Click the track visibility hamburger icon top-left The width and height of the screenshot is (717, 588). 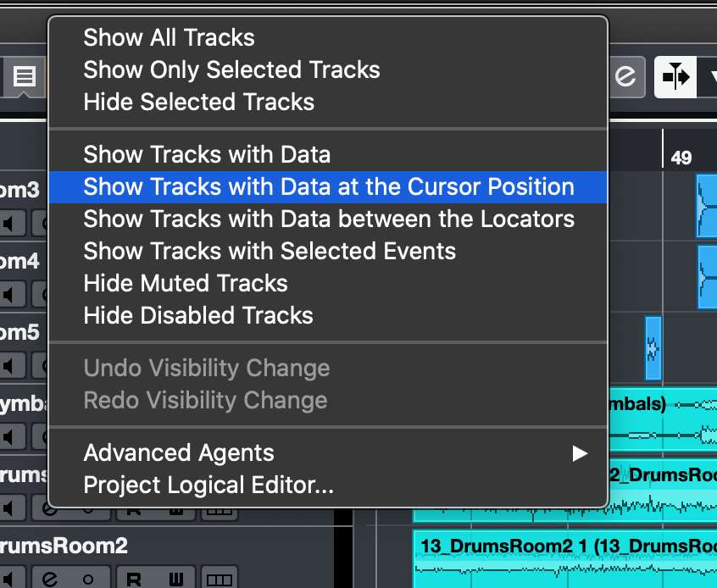click(24, 77)
